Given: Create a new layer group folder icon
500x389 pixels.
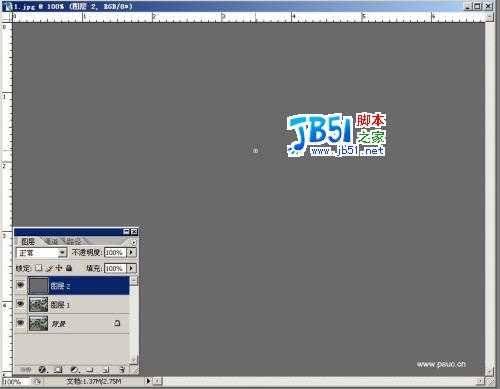Looking at the screenshot, I should [90, 369].
